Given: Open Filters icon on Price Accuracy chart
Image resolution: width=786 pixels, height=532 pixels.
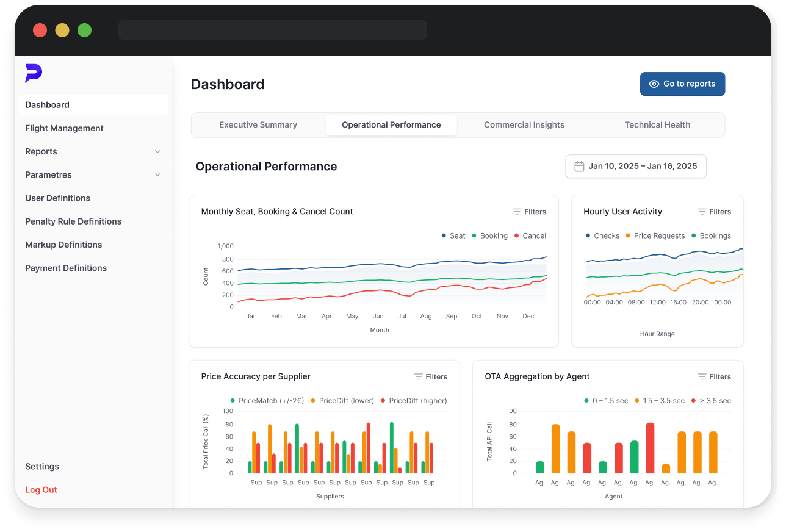Looking at the screenshot, I should tap(419, 377).
